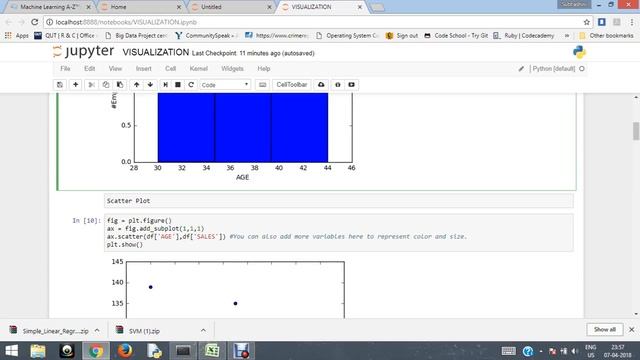Interrupt kernel with the stop square icon
Screen dimensions: 640x360
[x=178, y=84]
